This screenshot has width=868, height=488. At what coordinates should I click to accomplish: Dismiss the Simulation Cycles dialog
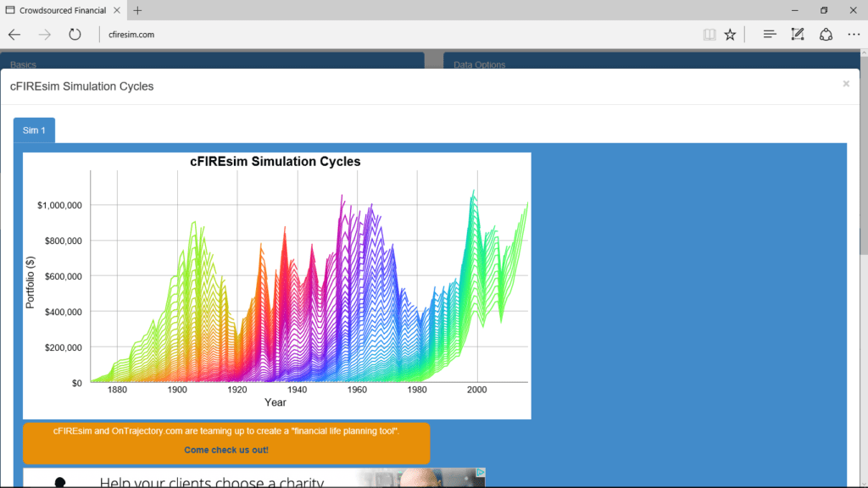coord(846,83)
